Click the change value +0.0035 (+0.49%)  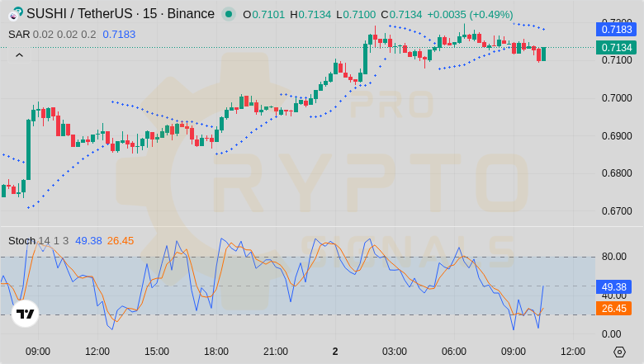tap(471, 15)
